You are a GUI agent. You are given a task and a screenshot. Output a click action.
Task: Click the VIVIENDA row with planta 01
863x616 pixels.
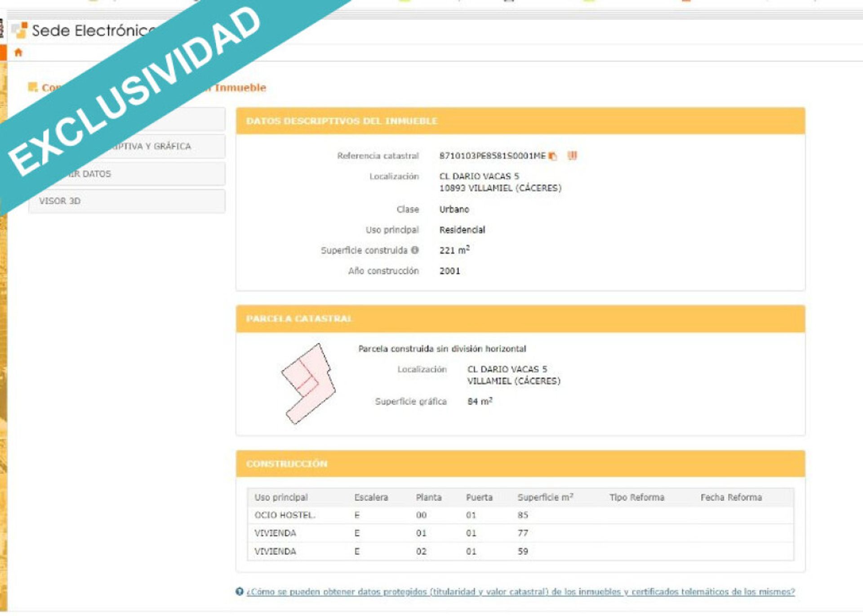[520, 533]
